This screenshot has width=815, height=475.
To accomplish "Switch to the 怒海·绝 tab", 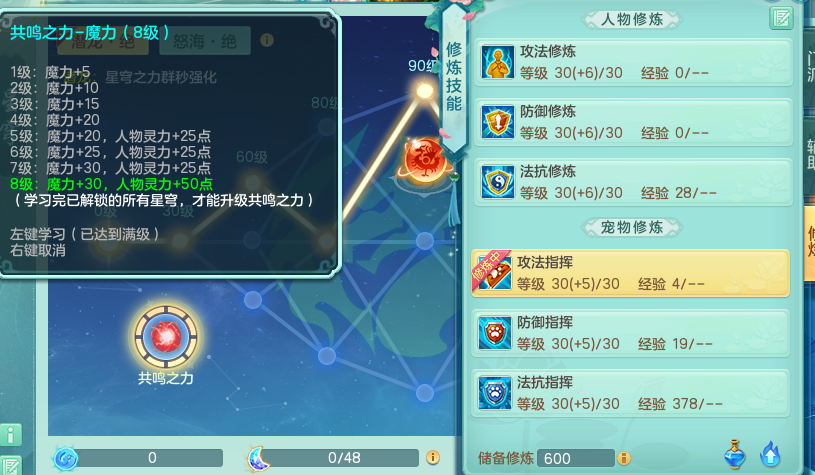I will (205, 42).
